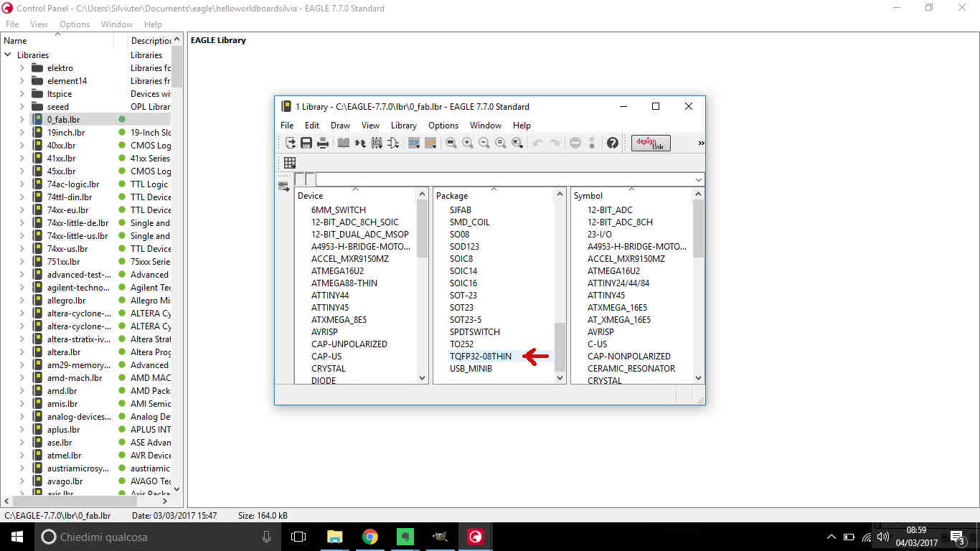Toggle the in-use dot for allegro.lbr
The height and width of the screenshot is (551, 980).
click(x=122, y=300)
